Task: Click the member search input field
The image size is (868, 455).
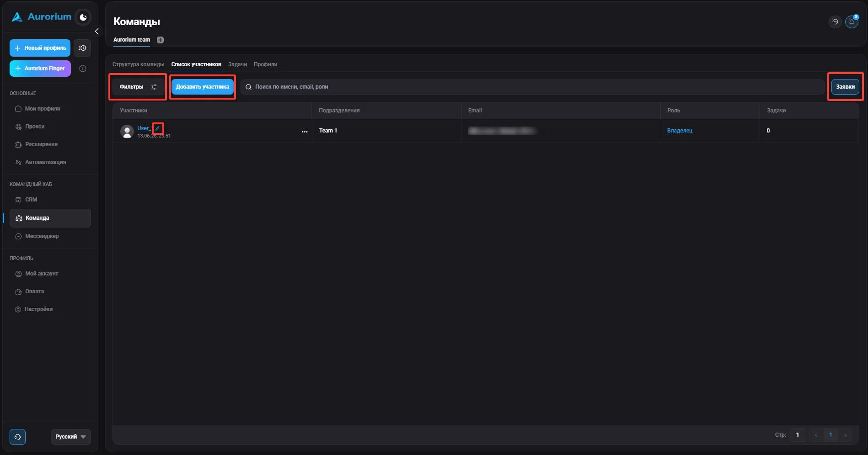Action: [532, 87]
